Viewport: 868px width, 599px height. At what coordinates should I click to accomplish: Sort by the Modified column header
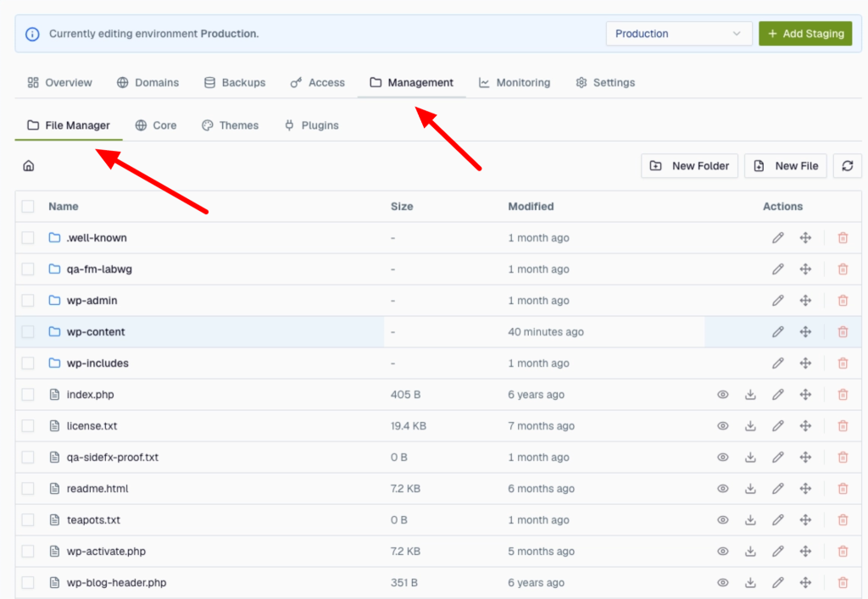tap(531, 207)
